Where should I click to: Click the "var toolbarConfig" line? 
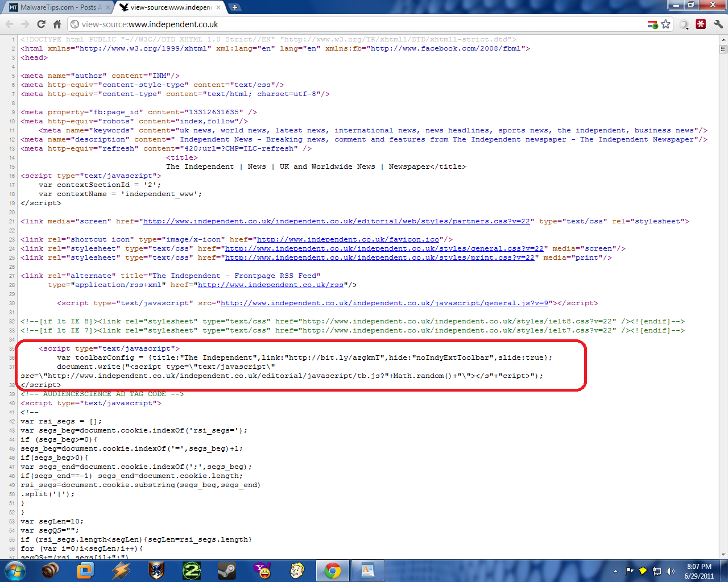pyautogui.click(x=304, y=357)
